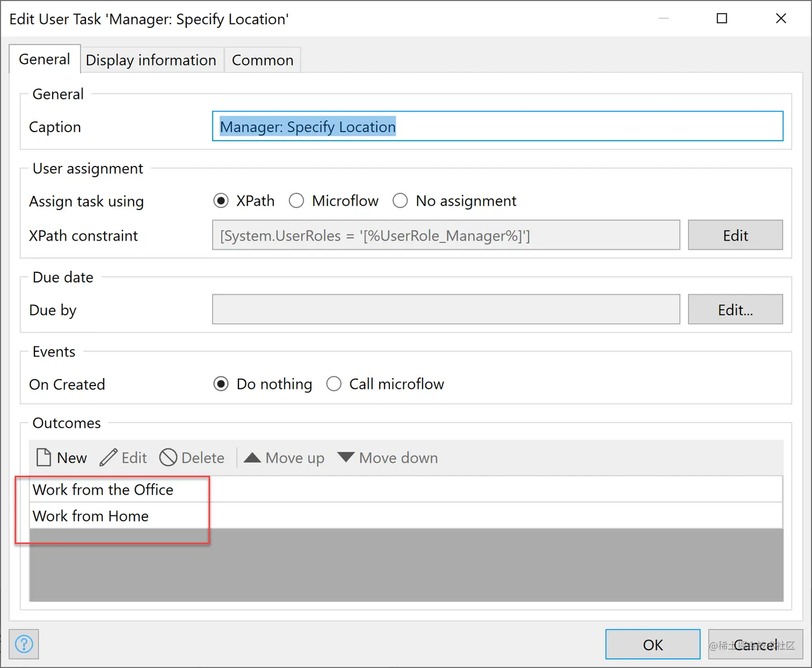Enable Call microflow on created event
The image size is (812, 668).
[x=334, y=384]
